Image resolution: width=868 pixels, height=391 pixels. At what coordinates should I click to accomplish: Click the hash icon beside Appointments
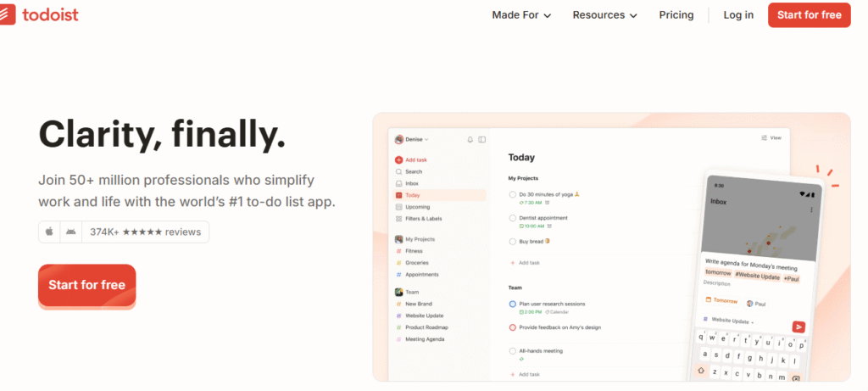click(x=398, y=275)
